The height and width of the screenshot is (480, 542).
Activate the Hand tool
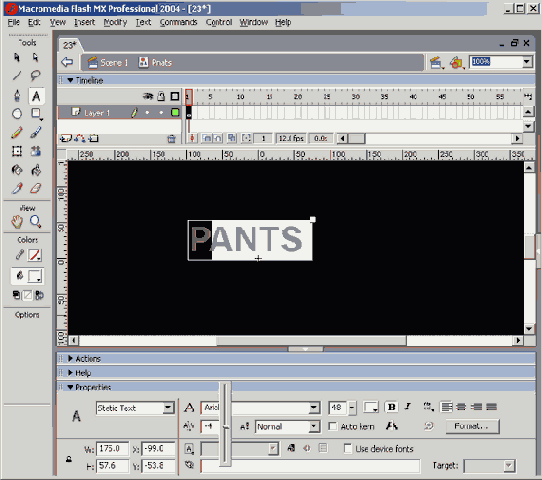(17, 222)
